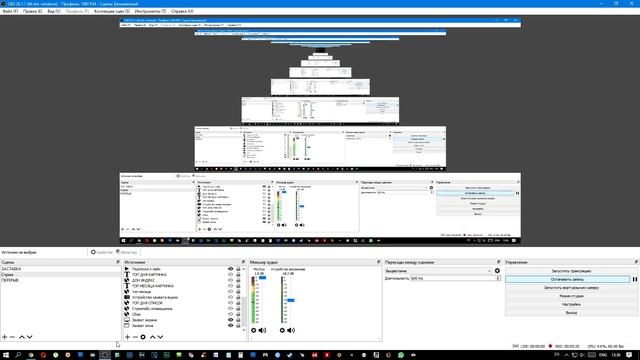Move source down with the arrow in Источники
This screenshot has width=640, height=360.
(160, 337)
